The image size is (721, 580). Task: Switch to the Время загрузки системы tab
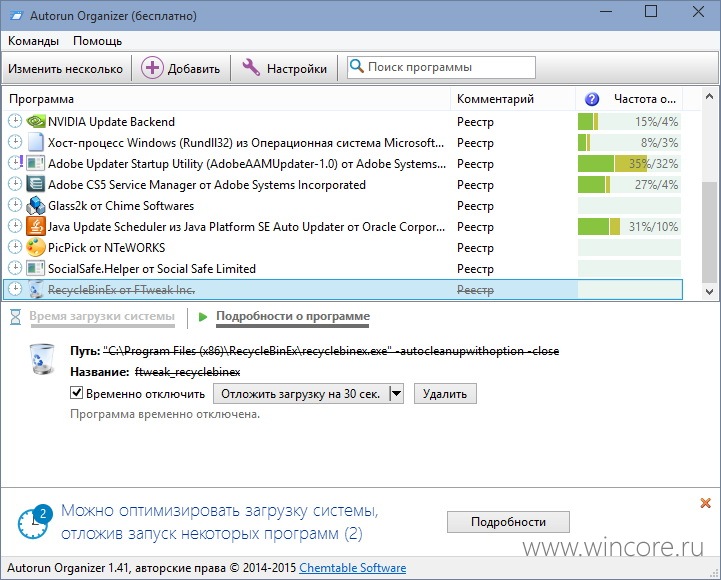click(x=102, y=316)
